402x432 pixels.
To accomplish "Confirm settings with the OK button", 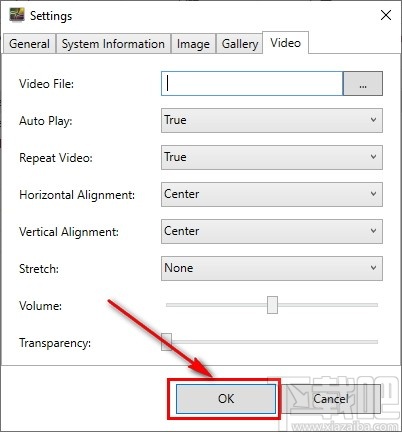I will 226,399.
